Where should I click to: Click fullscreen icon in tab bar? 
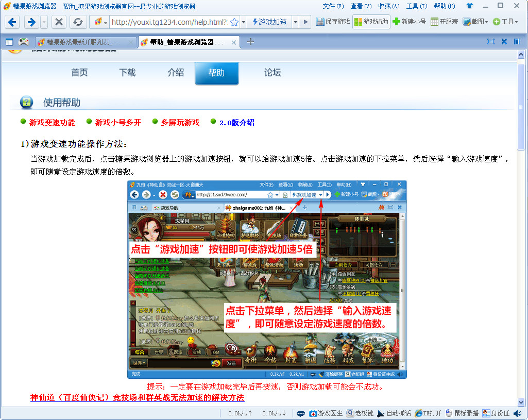point(491,41)
